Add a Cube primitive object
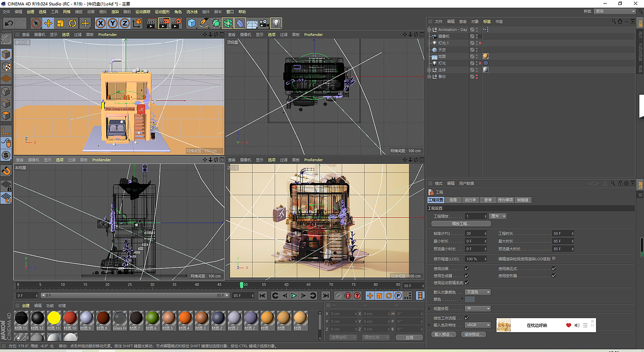Image resolution: width=644 pixels, height=352 pixels. pyautogui.click(x=192, y=23)
